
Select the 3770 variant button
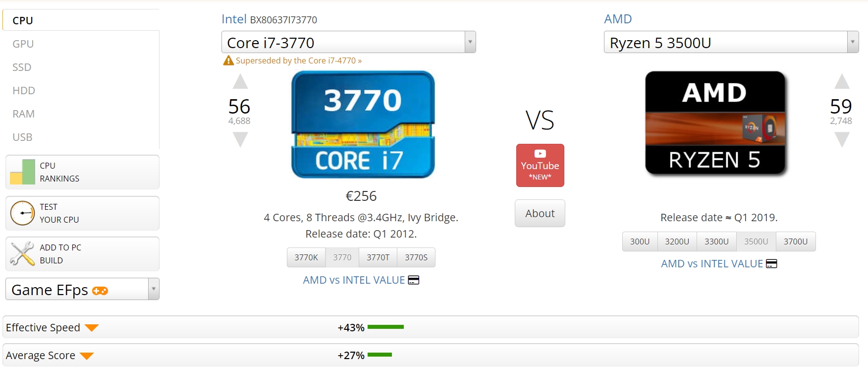[x=342, y=257]
